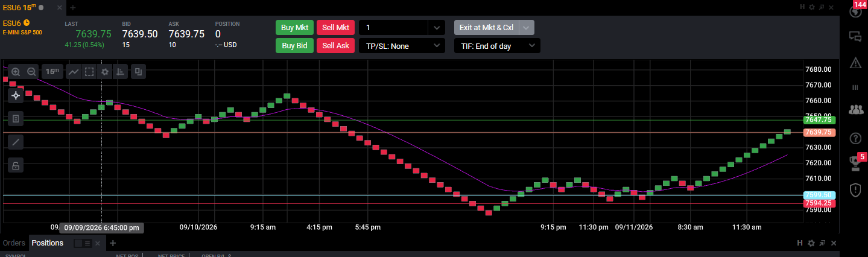
Task: Open the quantity dropdown arrow
Action: [437, 28]
